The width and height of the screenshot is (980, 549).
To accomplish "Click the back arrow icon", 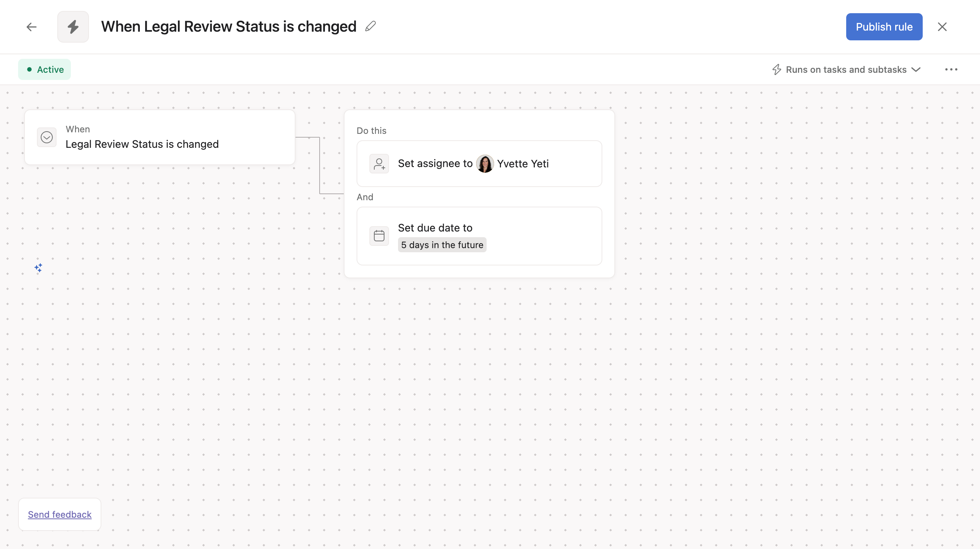I will click(32, 27).
